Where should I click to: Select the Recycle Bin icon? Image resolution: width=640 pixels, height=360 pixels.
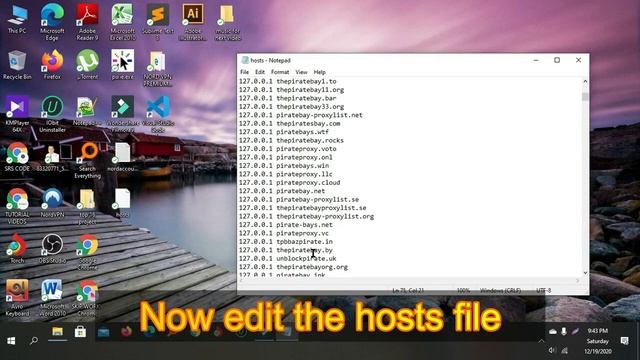(x=17, y=65)
